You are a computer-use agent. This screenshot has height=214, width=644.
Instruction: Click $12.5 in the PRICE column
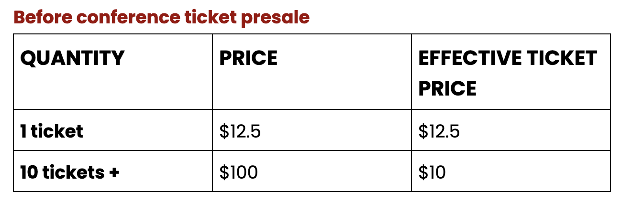click(x=240, y=131)
